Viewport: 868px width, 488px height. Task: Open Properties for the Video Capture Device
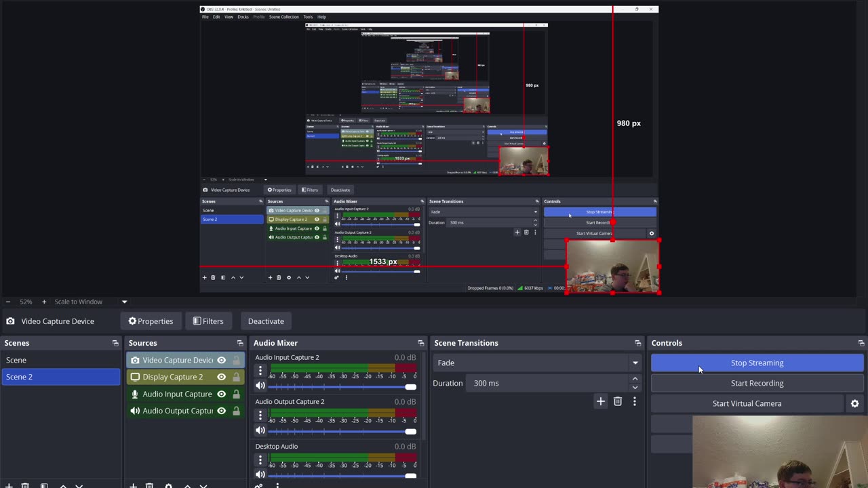click(x=151, y=321)
